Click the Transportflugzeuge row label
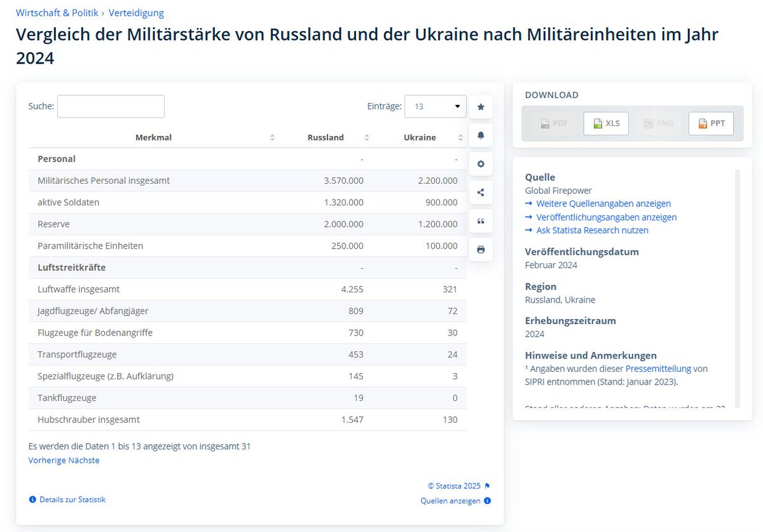 pos(77,354)
